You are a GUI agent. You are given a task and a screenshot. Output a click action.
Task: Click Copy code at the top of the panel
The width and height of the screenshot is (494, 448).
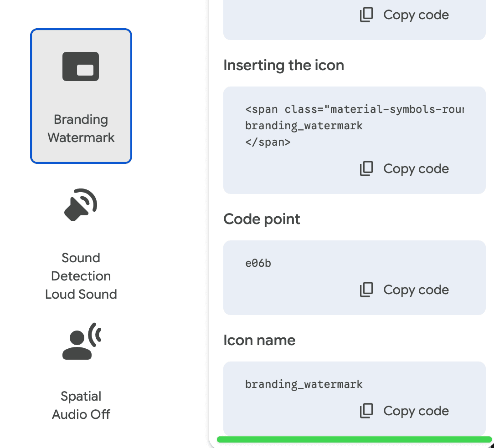(x=416, y=15)
